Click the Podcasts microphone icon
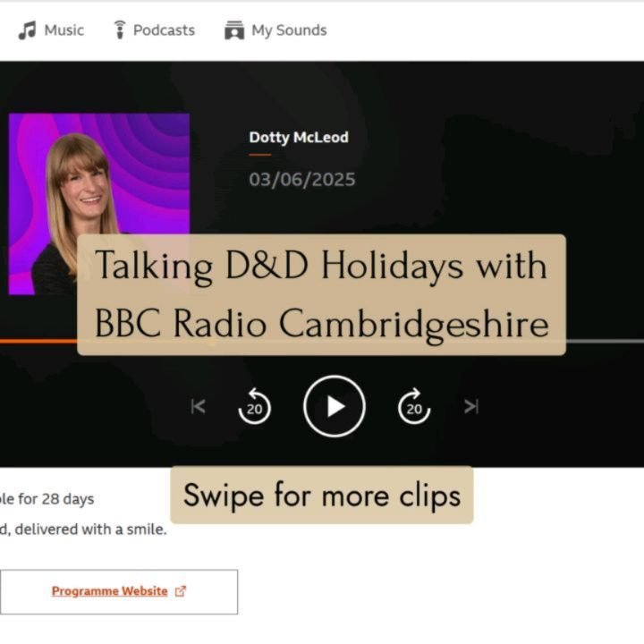The width and height of the screenshot is (644, 644). [120, 30]
